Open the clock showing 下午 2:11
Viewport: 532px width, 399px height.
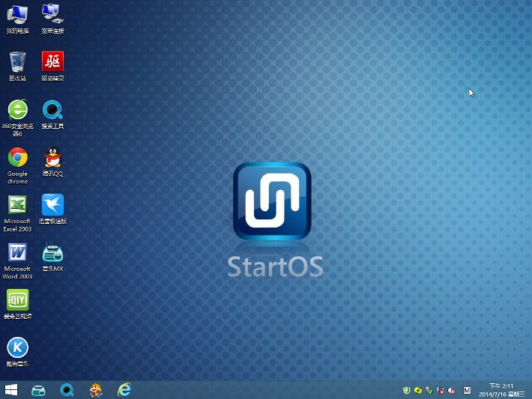501,390
